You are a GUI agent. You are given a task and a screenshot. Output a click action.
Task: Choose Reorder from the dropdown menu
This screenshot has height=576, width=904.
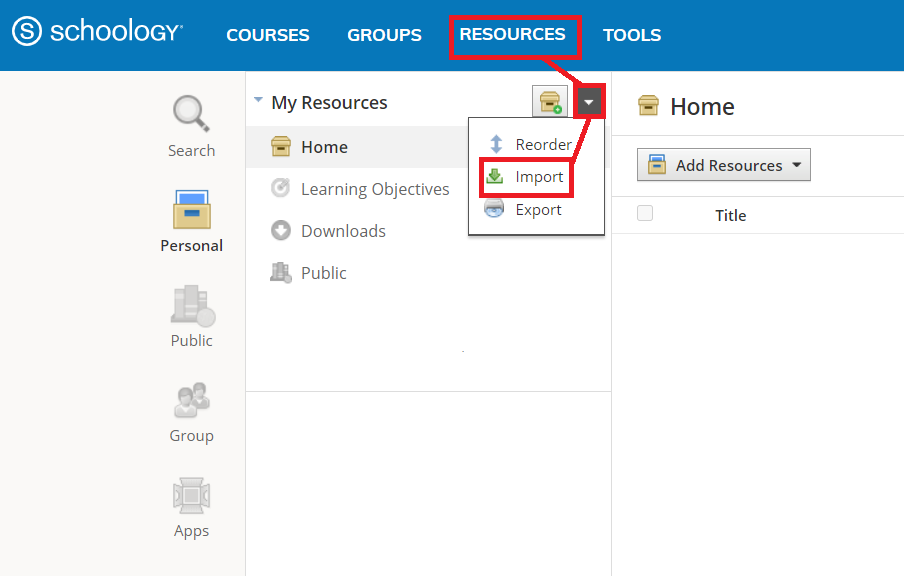click(x=544, y=144)
